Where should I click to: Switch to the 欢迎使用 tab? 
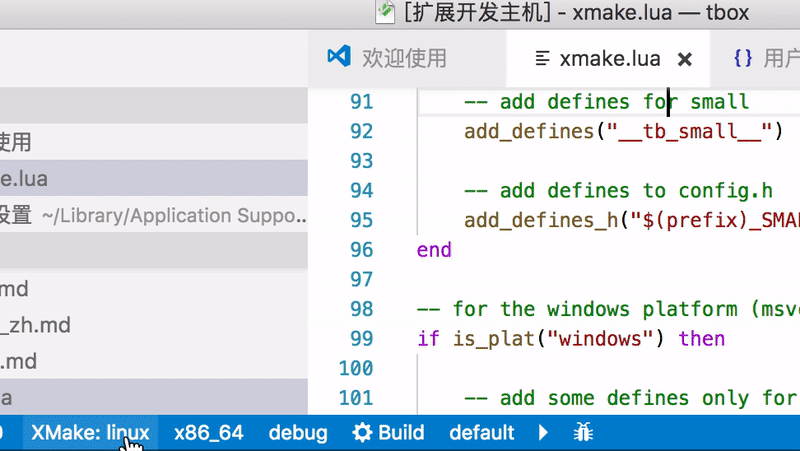pyautogui.click(x=404, y=58)
